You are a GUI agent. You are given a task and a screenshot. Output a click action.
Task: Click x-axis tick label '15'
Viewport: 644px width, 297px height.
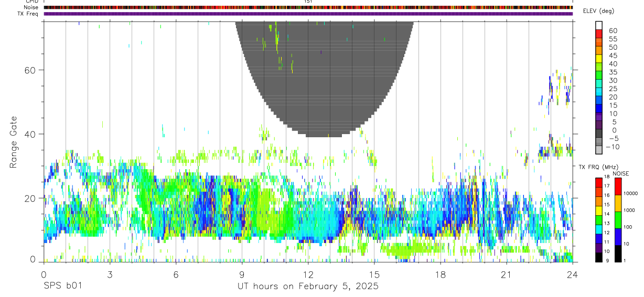pos(374,274)
